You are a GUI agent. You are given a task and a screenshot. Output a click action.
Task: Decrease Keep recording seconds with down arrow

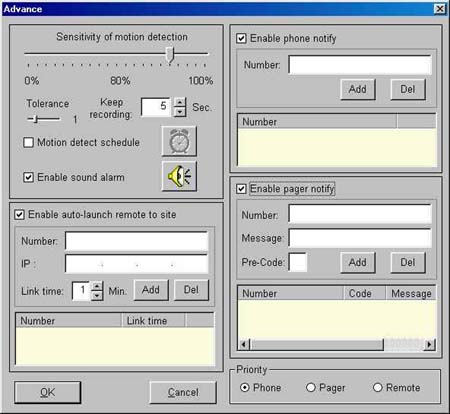(x=180, y=112)
